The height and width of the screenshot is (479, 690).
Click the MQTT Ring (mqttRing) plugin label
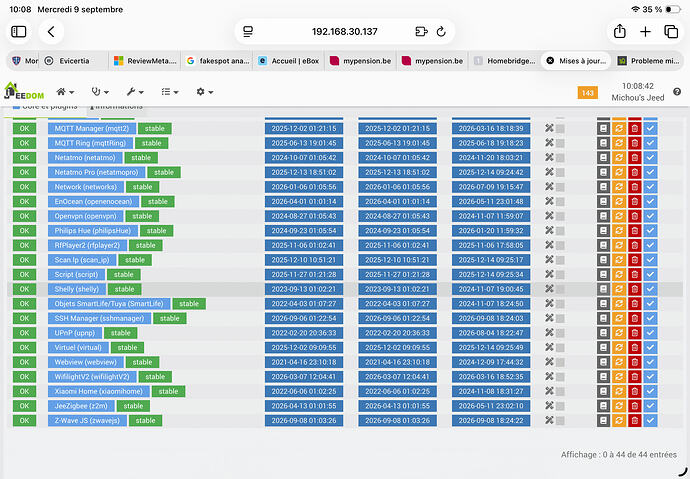point(90,143)
